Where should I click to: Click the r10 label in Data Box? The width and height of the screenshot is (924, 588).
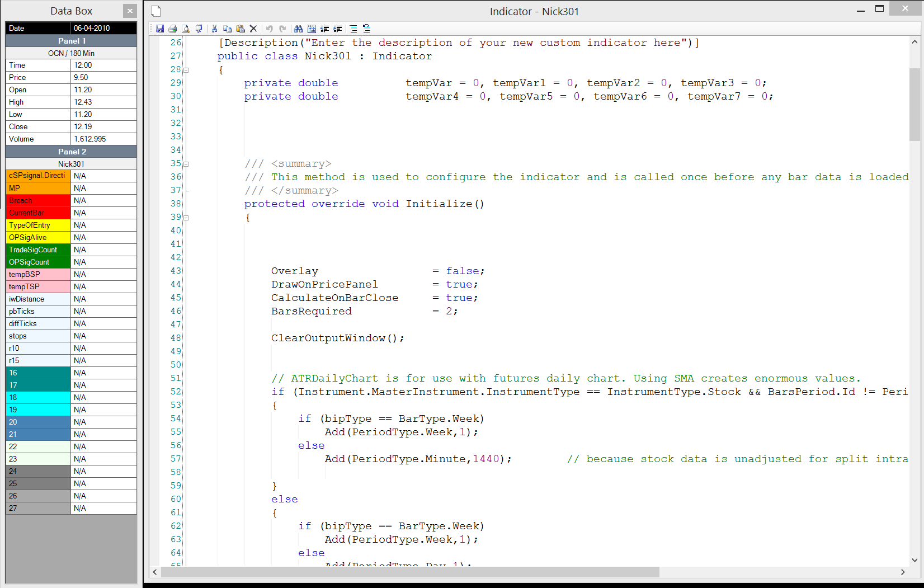click(x=38, y=348)
